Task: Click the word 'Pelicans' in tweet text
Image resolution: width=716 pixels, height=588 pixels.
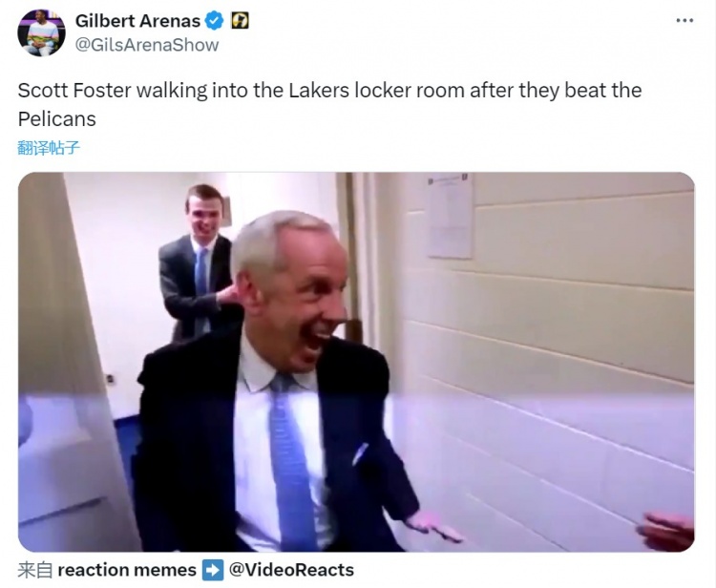Action: click(57, 119)
